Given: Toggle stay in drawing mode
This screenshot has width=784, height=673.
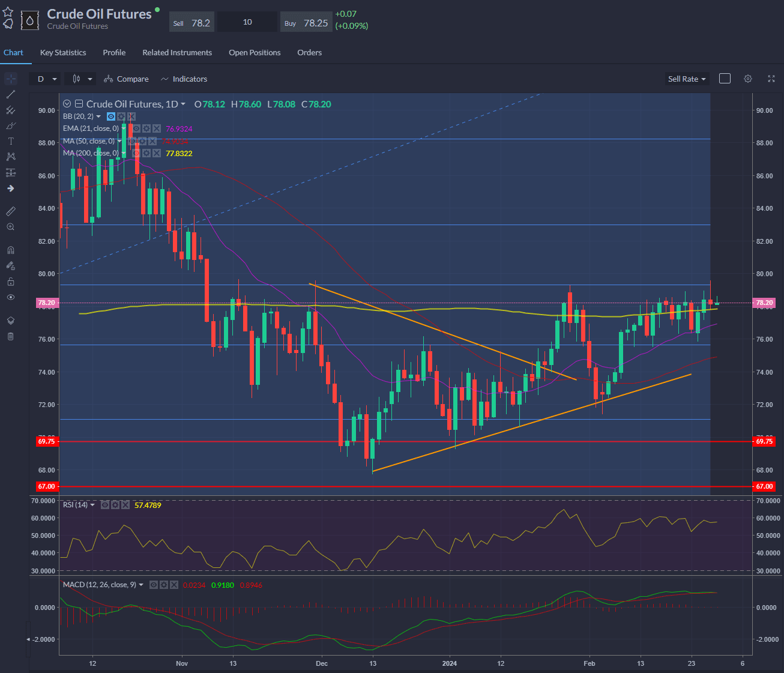Looking at the screenshot, I should coord(11,266).
